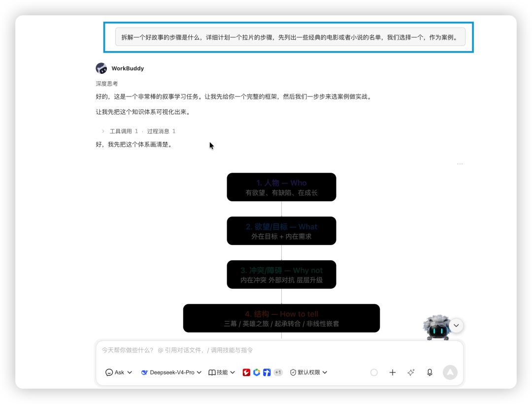
Task: Click the text '让我先把这个知识体系可视化出来。'
Action: coord(144,112)
